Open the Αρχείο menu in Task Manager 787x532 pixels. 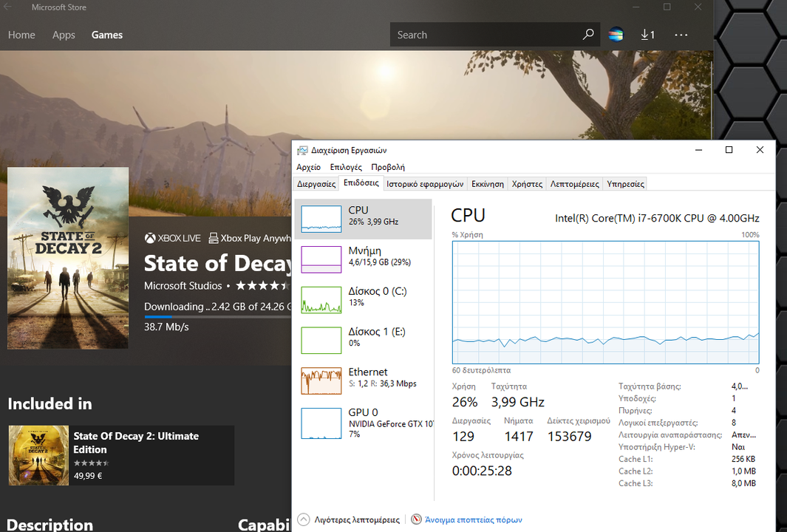(308, 167)
